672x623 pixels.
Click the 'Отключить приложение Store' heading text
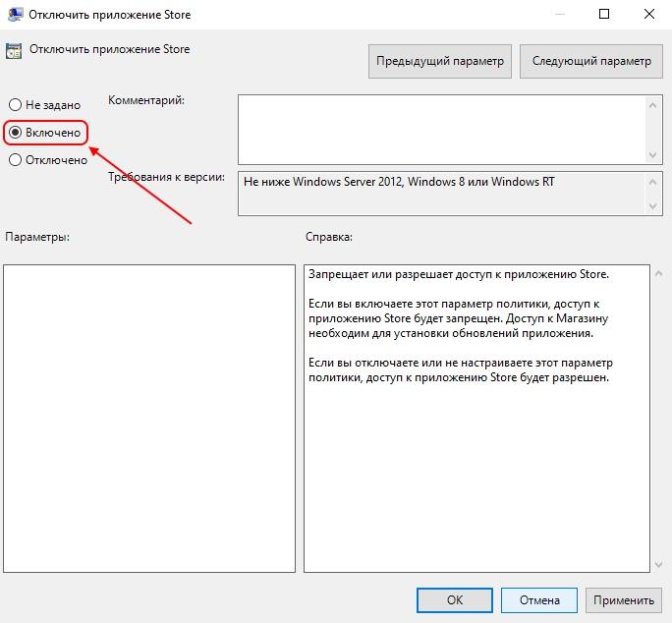click(x=109, y=49)
